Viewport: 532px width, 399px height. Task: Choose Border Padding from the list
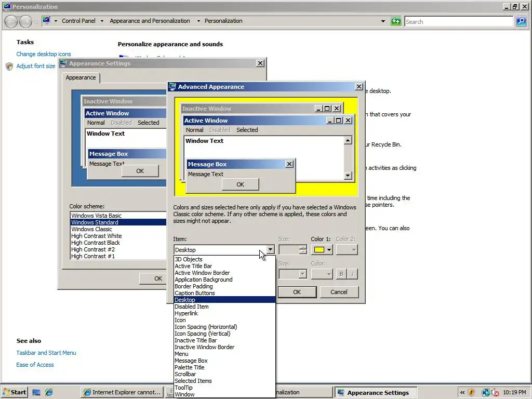[224, 286]
